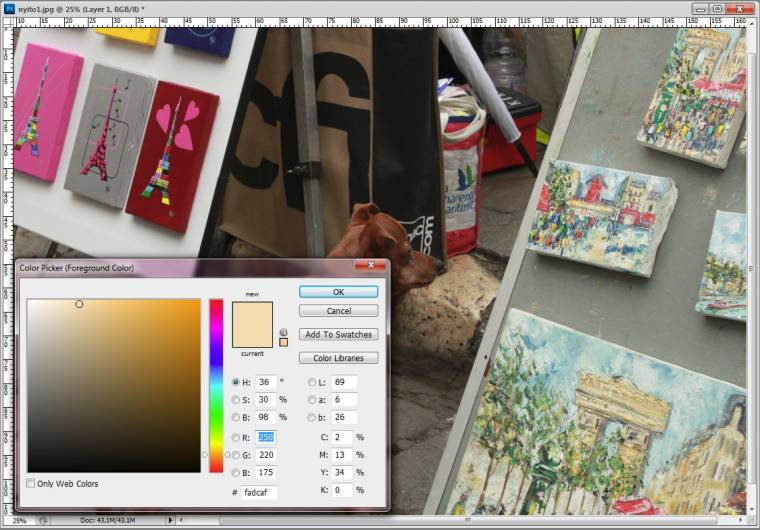Click the R field showing 250
This screenshot has height=530, width=760.
click(266, 437)
